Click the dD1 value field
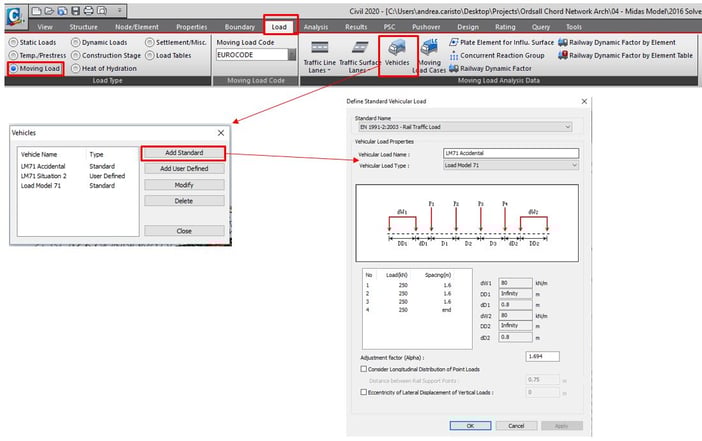702x441 pixels. point(515,304)
